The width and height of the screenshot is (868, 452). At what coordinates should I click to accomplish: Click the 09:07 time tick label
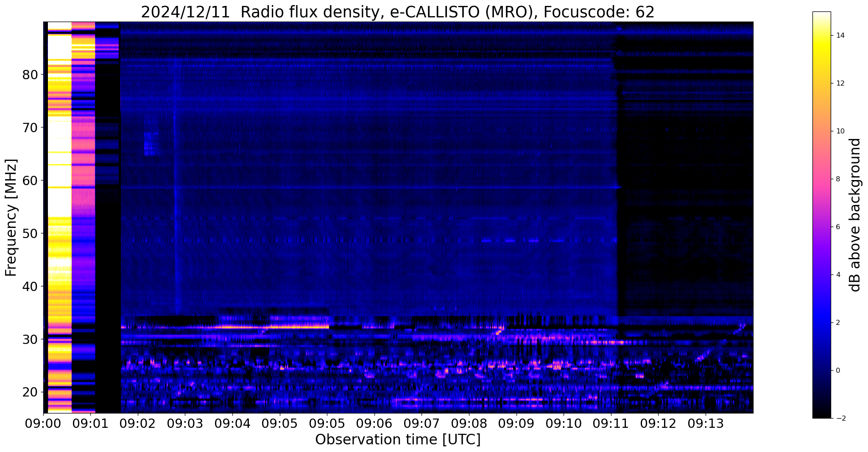tap(421, 423)
